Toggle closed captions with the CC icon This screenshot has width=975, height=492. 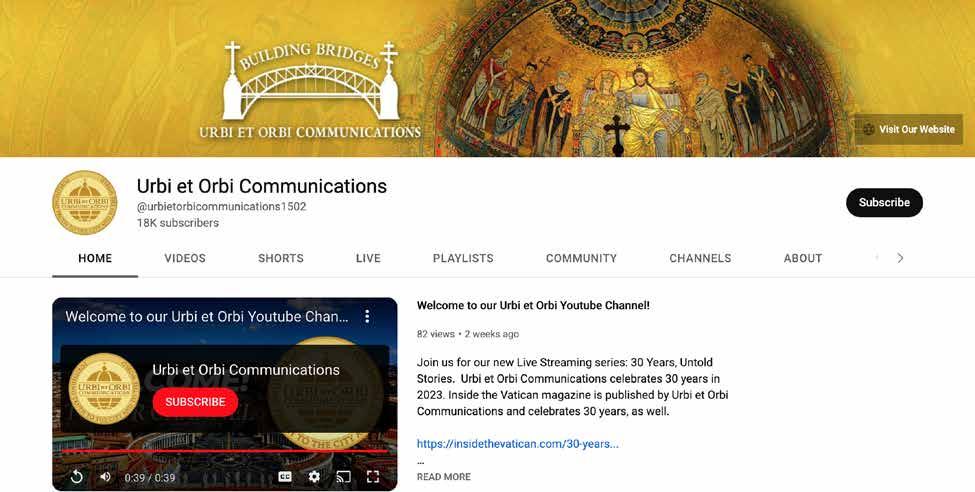(285, 476)
